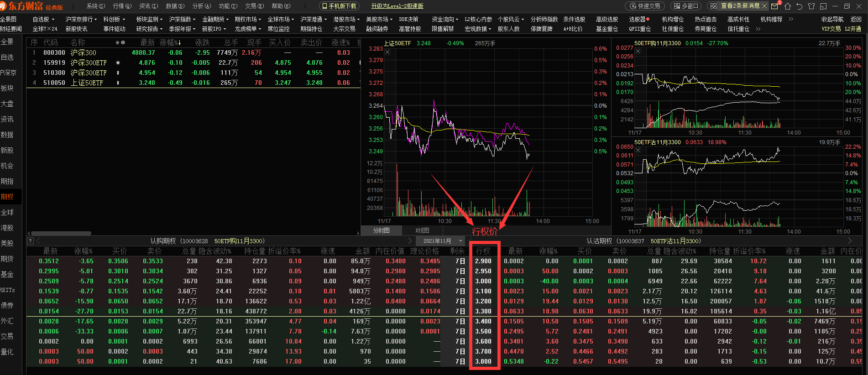Open the 帮助(H) menu
This screenshot has height=375, width=868.
pyautogui.click(x=281, y=6)
